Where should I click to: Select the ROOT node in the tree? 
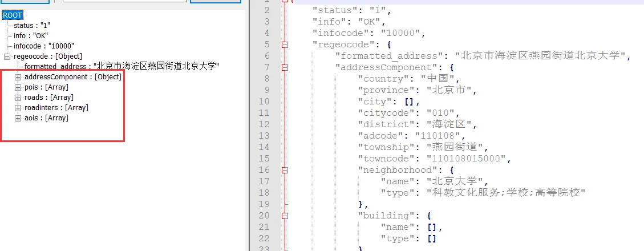tap(13, 15)
